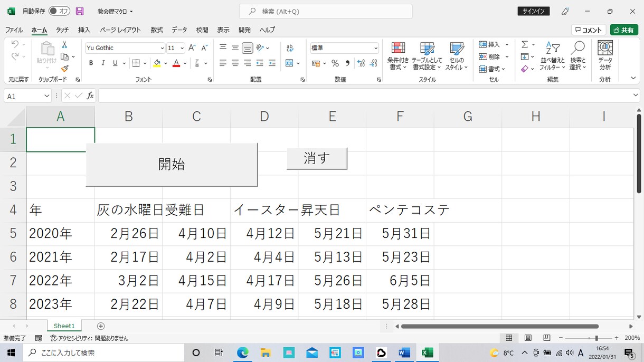Click the Format Painter brush icon

tap(64, 68)
